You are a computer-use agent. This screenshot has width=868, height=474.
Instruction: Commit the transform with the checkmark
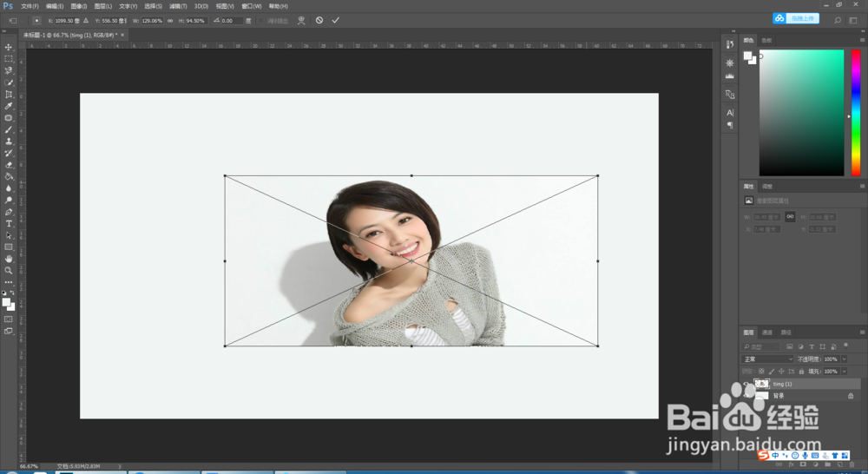335,20
